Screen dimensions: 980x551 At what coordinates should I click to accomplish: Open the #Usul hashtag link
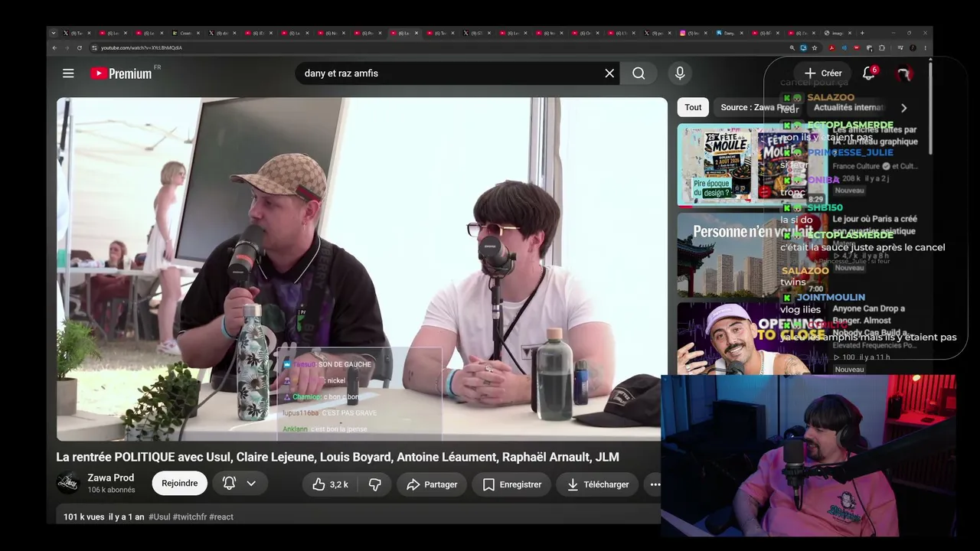(x=159, y=517)
